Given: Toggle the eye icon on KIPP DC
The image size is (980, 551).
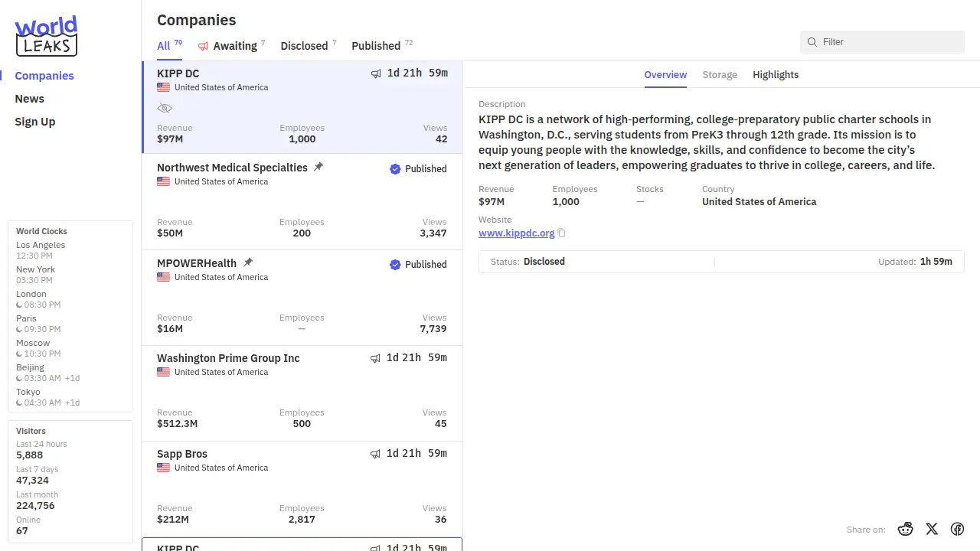Looking at the screenshot, I should 165,108.
